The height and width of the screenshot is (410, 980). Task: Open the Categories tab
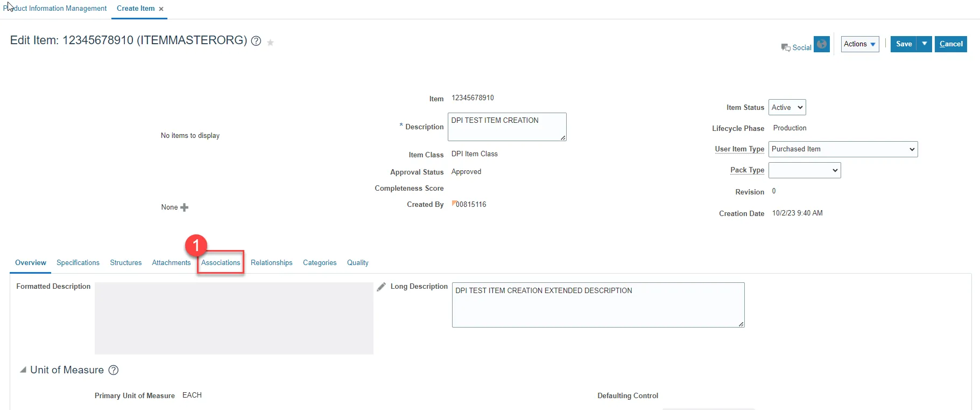pyautogui.click(x=320, y=263)
